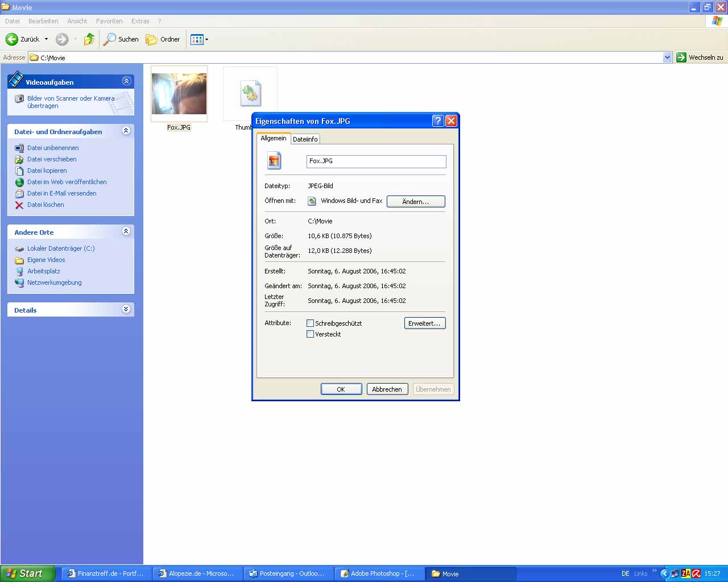This screenshot has width=728, height=582.
Task: Click the Ändern... button
Action: pyautogui.click(x=416, y=202)
